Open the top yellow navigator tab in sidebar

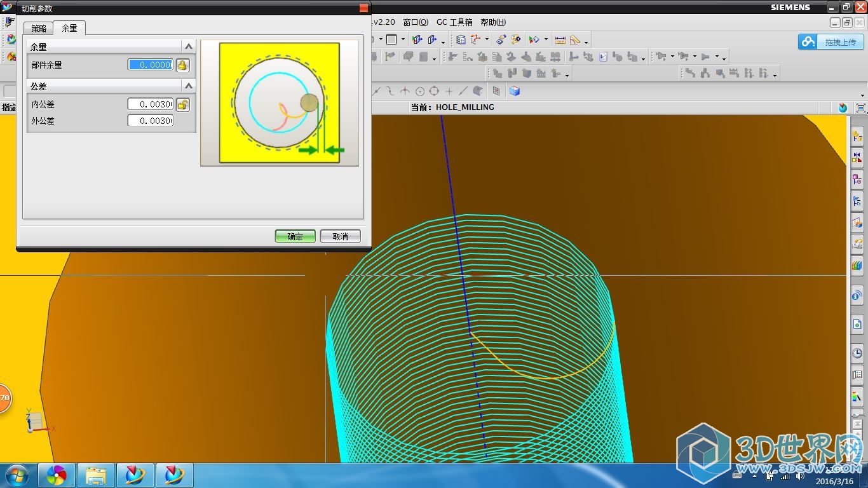tap(857, 136)
